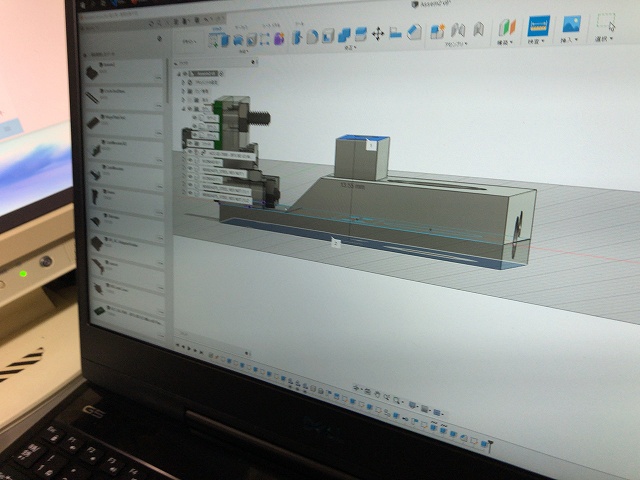Toggle eye icon of green-highlighted browser component
This screenshot has width=640, height=480.
tap(187, 106)
